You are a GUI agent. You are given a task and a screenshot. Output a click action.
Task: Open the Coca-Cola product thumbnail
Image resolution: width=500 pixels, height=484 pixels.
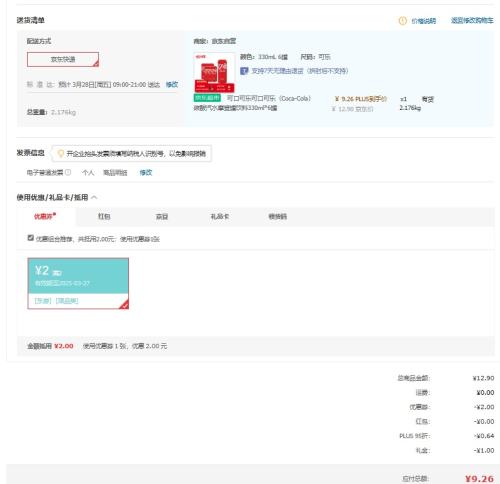pos(214,72)
